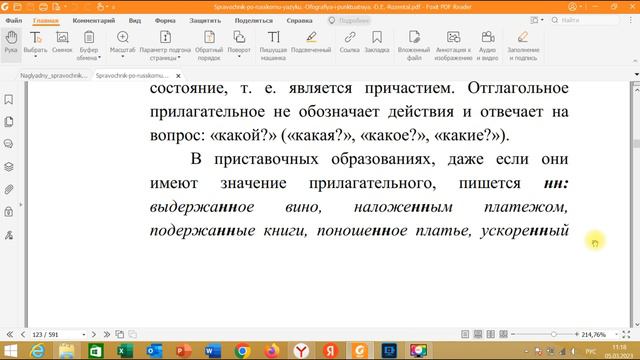
Task: Switch to the Комментарий ribbon tab
Action: (x=94, y=20)
